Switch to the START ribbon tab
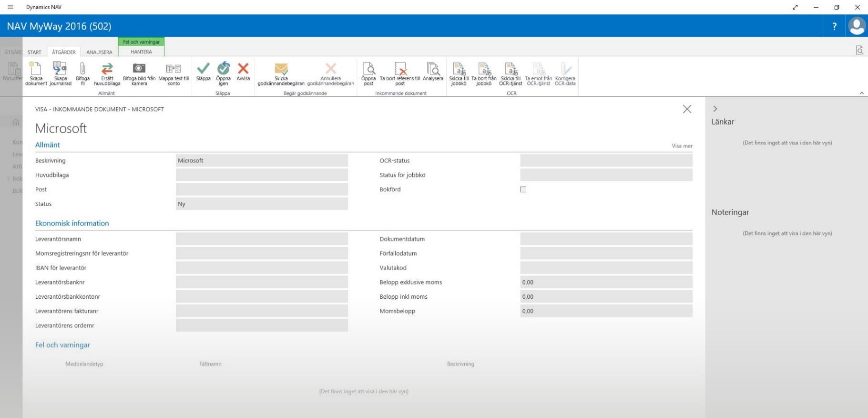The height and width of the screenshot is (418, 868). tap(34, 52)
